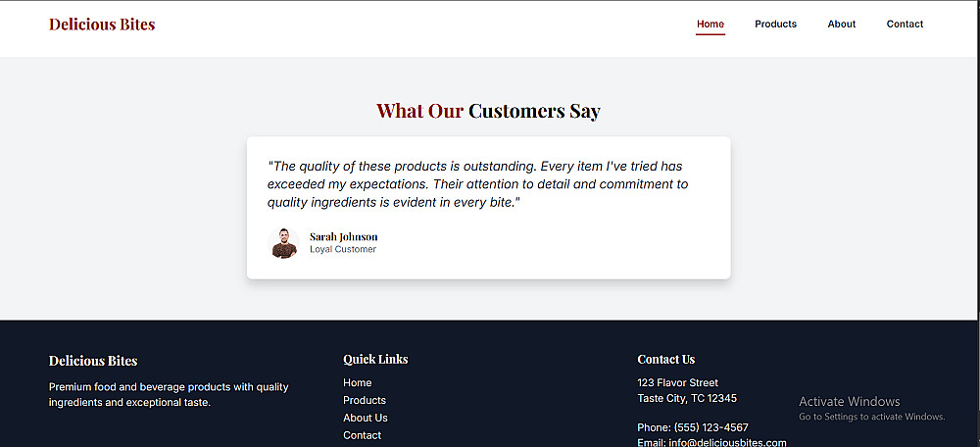Click the Delicious Bites logo in header
The width and height of the screenshot is (980, 447).
[102, 25]
